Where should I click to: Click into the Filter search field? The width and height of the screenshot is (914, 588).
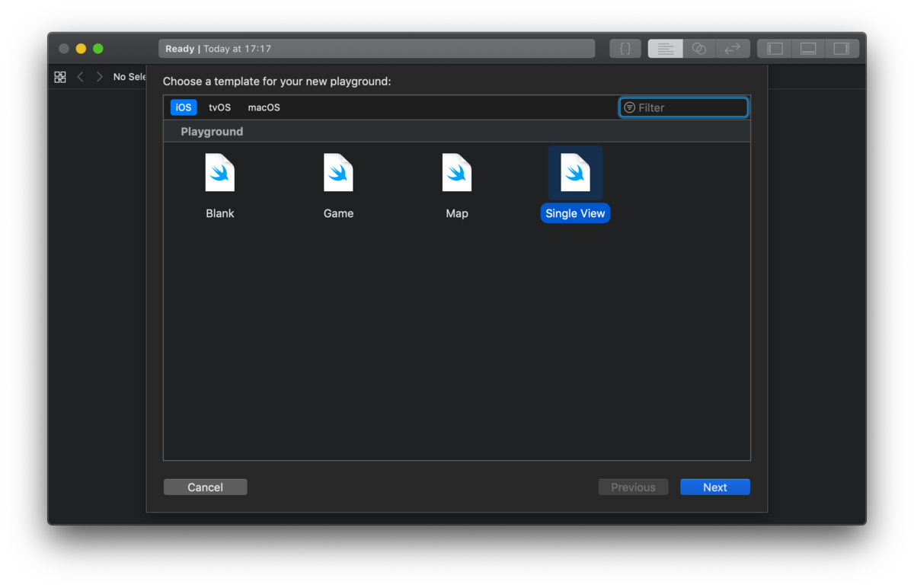684,107
